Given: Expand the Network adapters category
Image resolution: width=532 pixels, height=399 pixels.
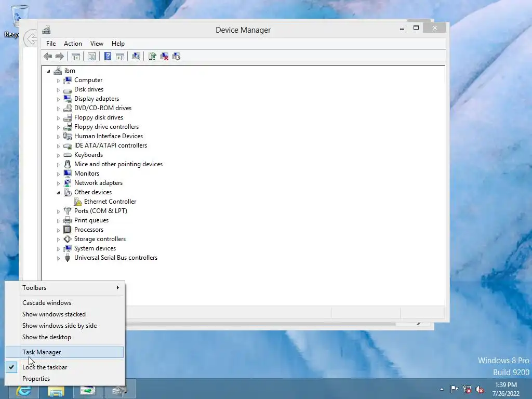Looking at the screenshot, I should tap(58, 183).
